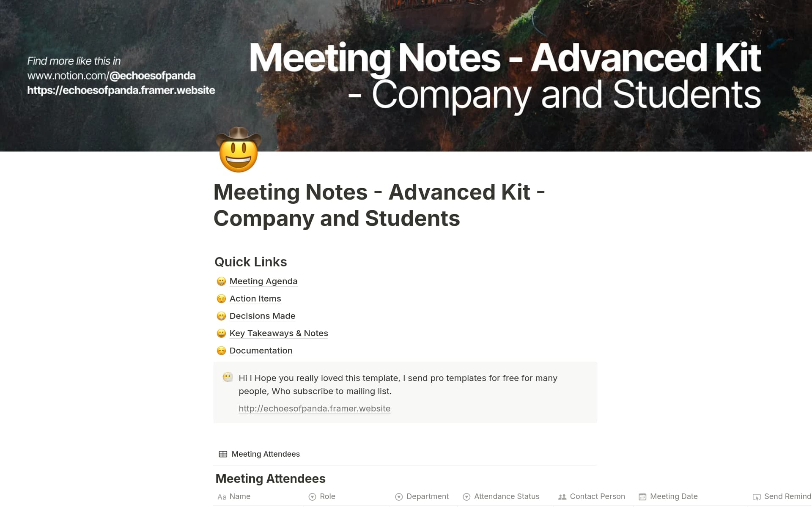
Task: Click the calendar icon on Meeting Date column
Action: click(x=643, y=497)
